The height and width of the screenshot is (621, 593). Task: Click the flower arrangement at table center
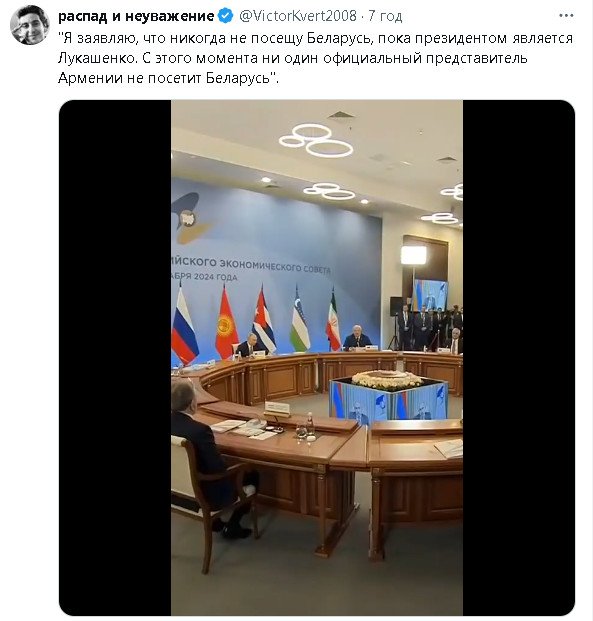click(387, 380)
